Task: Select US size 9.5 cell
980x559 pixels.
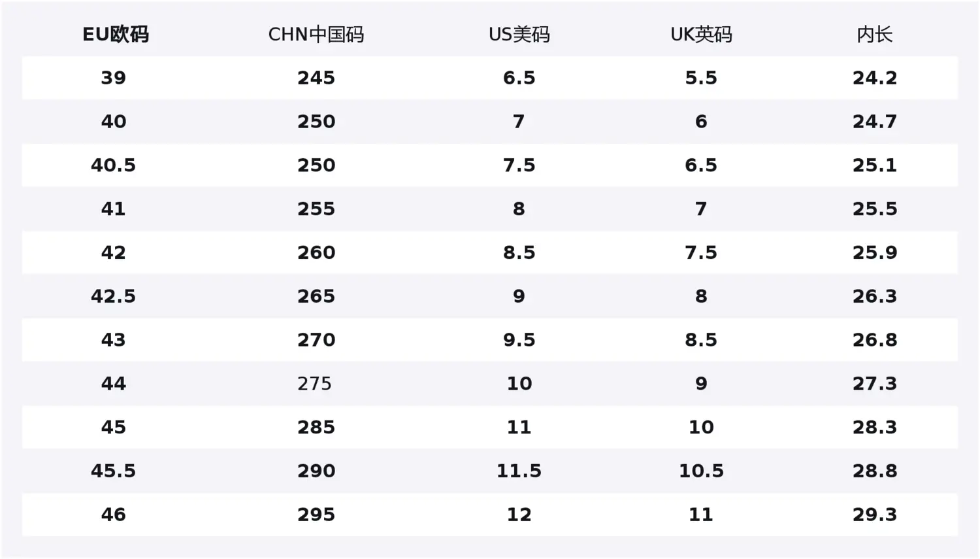Action: click(x=519, y=340)
